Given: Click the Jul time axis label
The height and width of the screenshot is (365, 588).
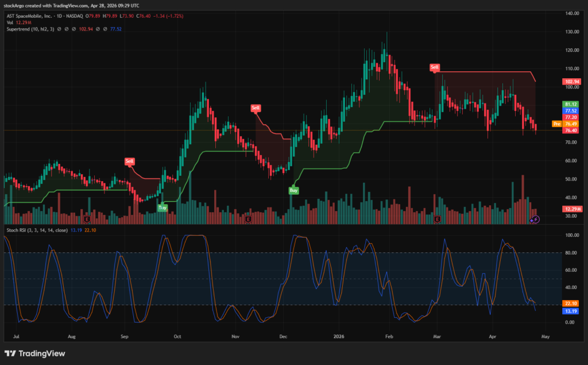Looking at the screenshot, I should pos(16,336).
